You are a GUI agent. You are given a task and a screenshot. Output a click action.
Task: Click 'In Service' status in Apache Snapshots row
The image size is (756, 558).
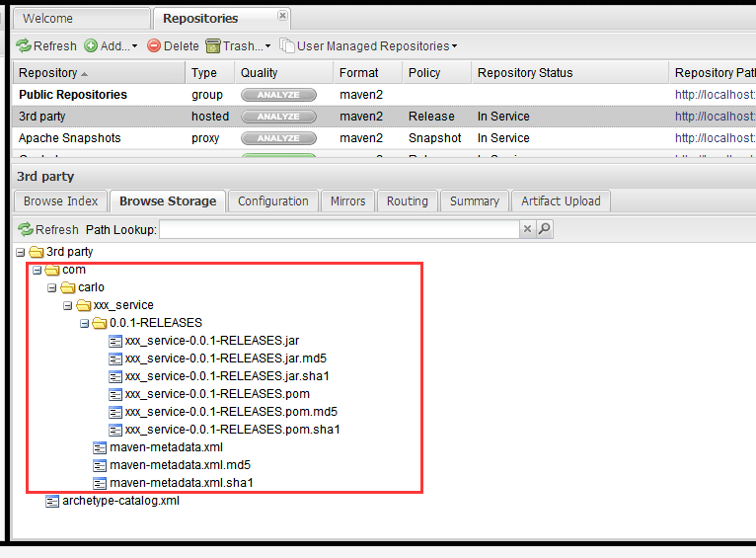(x=503, y=138)
